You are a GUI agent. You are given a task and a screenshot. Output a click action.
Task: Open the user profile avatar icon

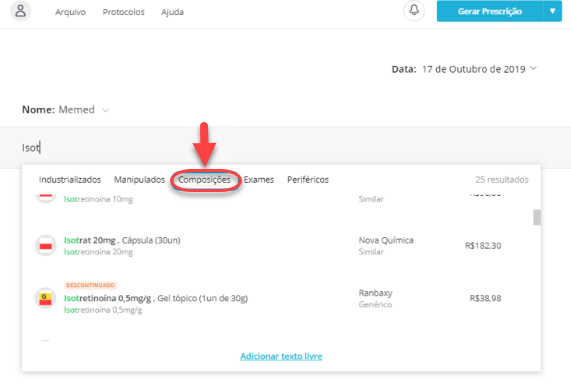coord(20,11)
